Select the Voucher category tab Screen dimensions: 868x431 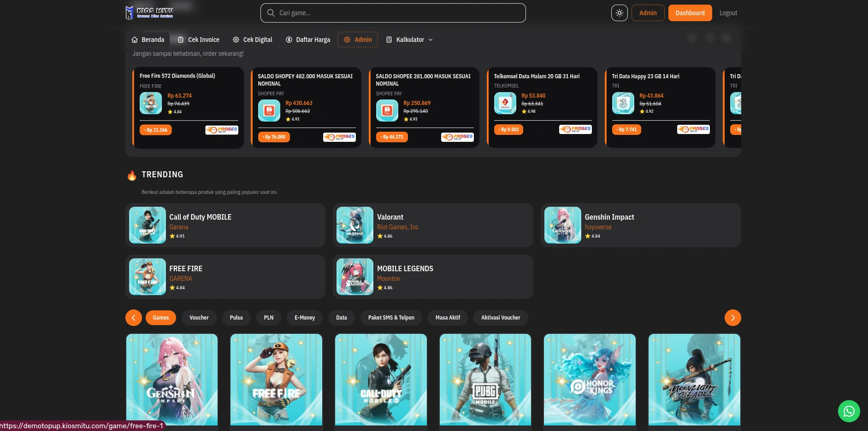click(x=199, y=318)
